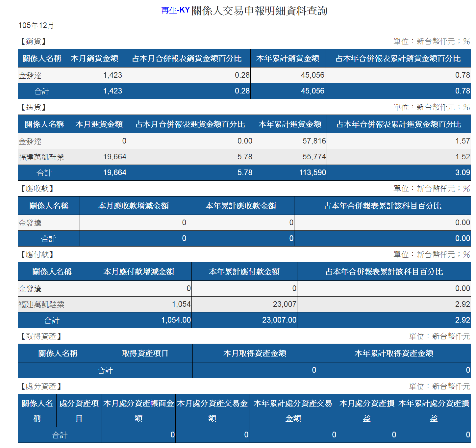Image resolution: width=476 pixels, height=448 pixels.
Task: Click the 【處分資產】 section heading
Action: 41,386
